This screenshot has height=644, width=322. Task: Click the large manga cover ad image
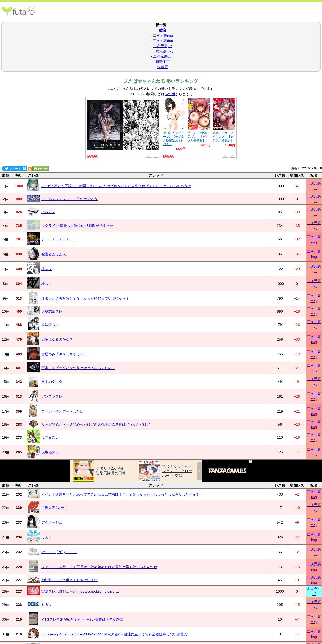coord(123,125)
